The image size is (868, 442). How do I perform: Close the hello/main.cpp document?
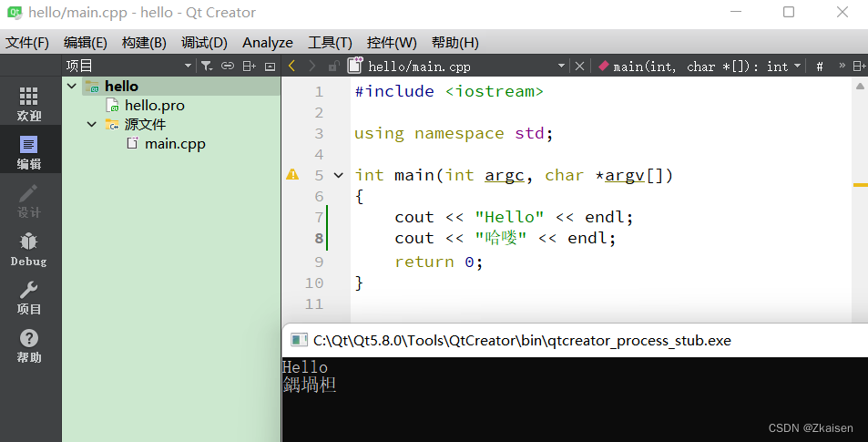pos(579,67)
